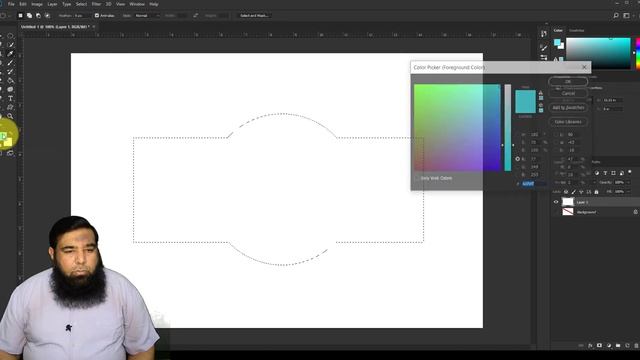Toggle the Anti-alias checkbox

click(97, 16)
